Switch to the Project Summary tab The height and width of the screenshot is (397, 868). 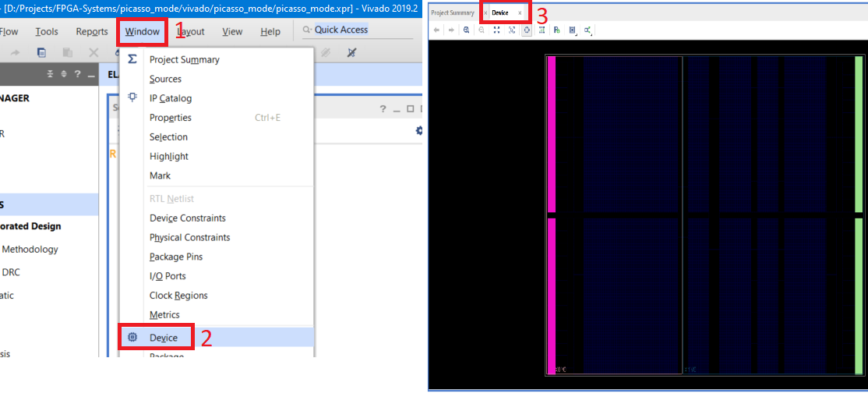point(453,13)
